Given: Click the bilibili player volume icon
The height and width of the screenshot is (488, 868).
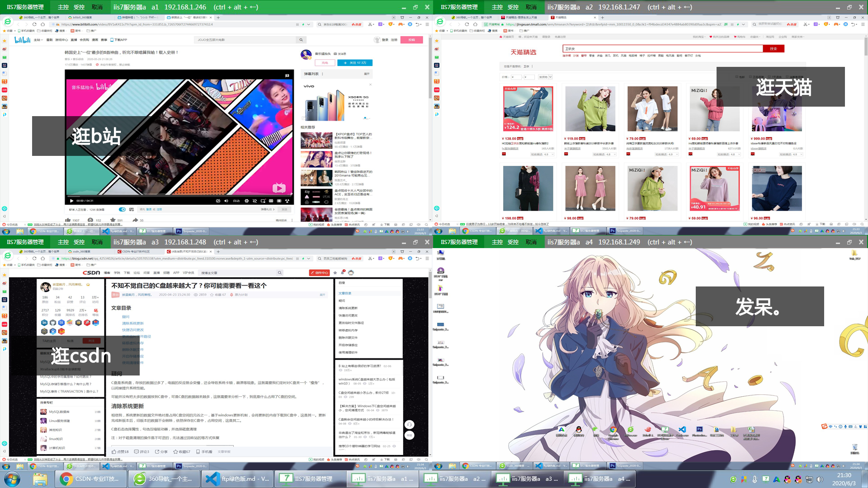Looking at the screenshot, I should pyautogui.click(x=226, y=201).
